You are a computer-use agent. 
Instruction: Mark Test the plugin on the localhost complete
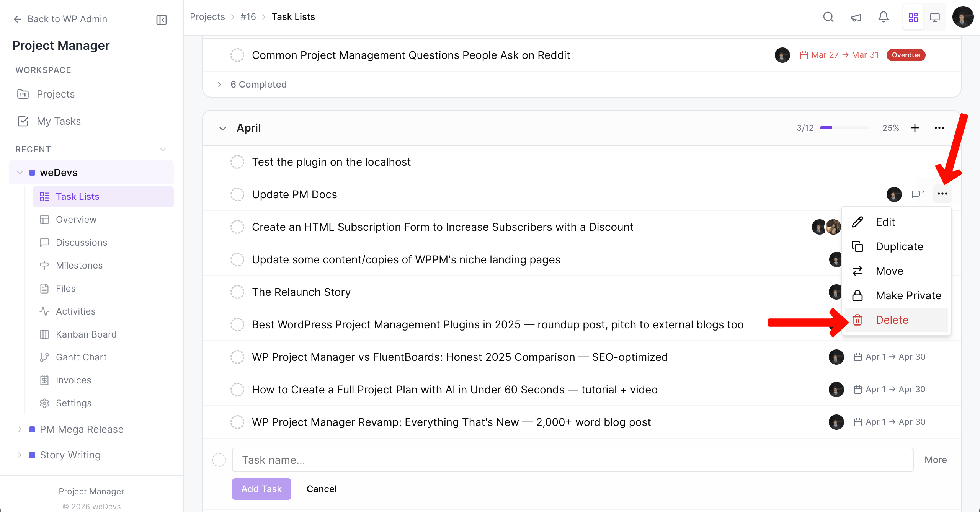[237, 161]
